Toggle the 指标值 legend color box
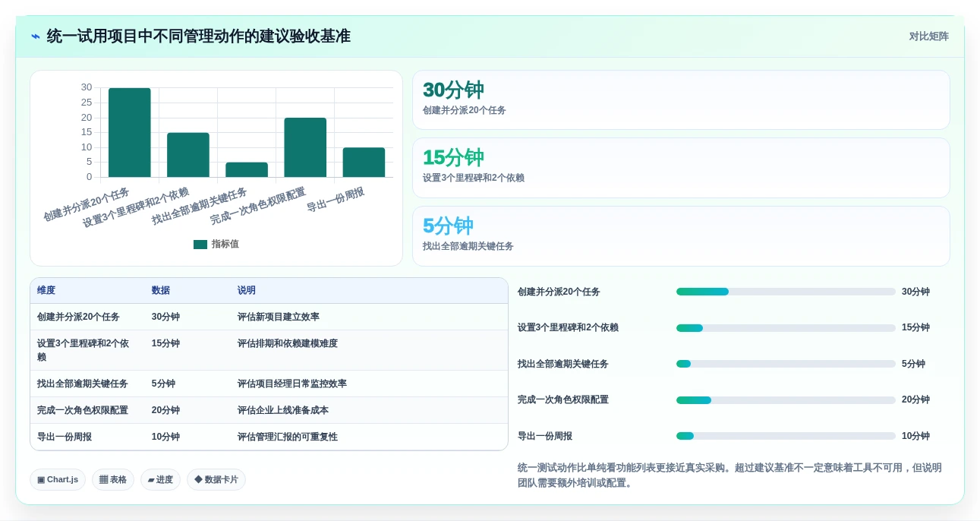The image size is (980, 521). pos(200,245)
